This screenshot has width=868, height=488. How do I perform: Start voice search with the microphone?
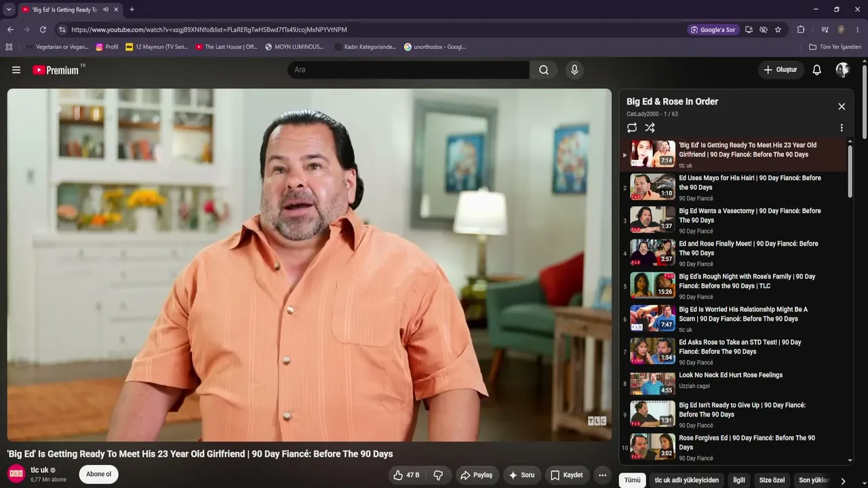pyautogui.click(x=574, y=70)
